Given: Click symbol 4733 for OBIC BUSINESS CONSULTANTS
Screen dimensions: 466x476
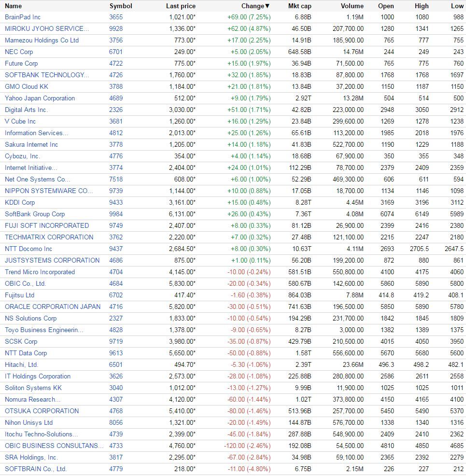Looking at the screenshot, I should tap(116, 446).
